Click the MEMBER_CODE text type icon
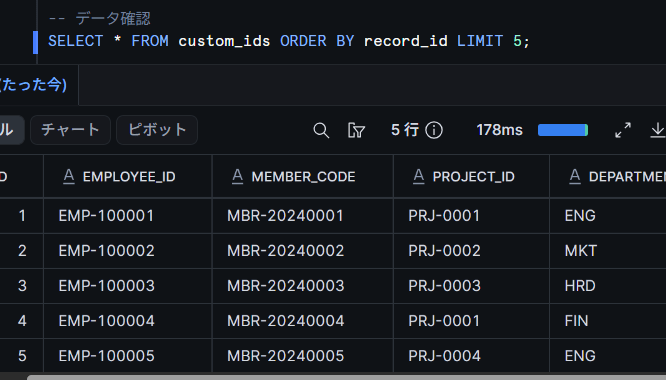The width and height of the screenshot is (666, 380). [237, 176]
